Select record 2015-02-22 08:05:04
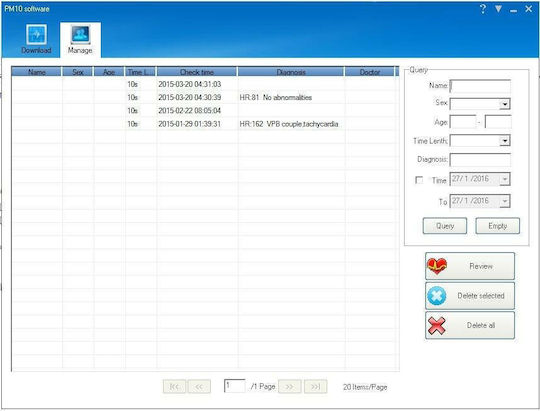This screenshot has width=540, height=411. tap(204, 111)
